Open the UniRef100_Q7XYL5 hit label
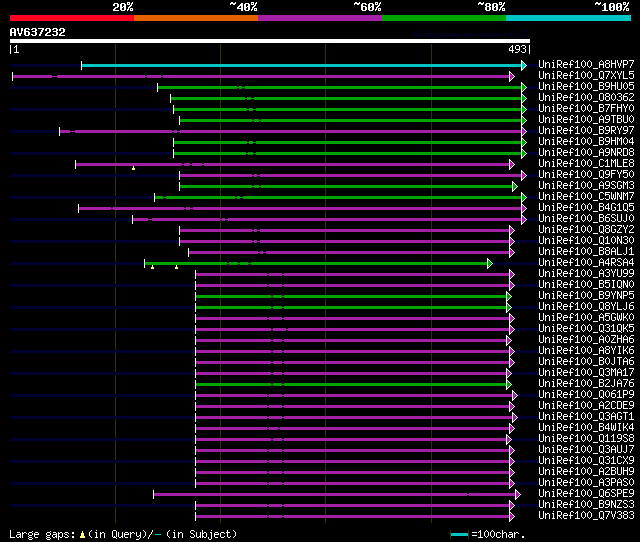Viewport: 640px width, 542px height. point(586,76)
